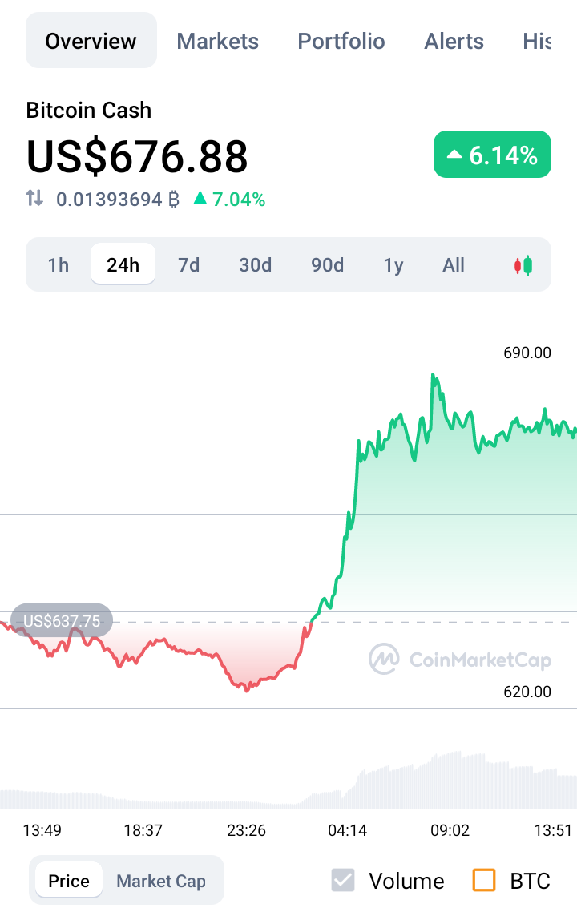The image size is (577, 924).
Task: Select the 1h time range
Action: point(59,265)
